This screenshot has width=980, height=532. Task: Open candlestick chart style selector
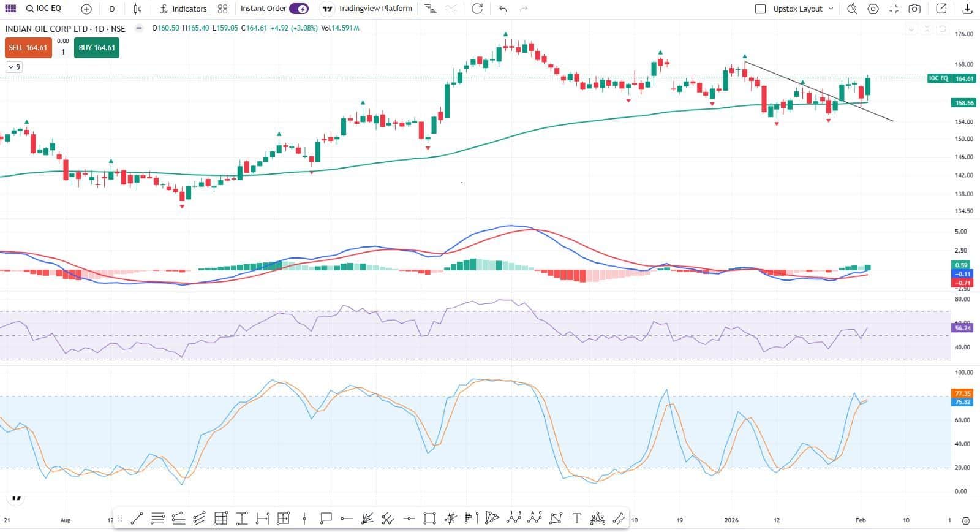[x=138, y=9]
